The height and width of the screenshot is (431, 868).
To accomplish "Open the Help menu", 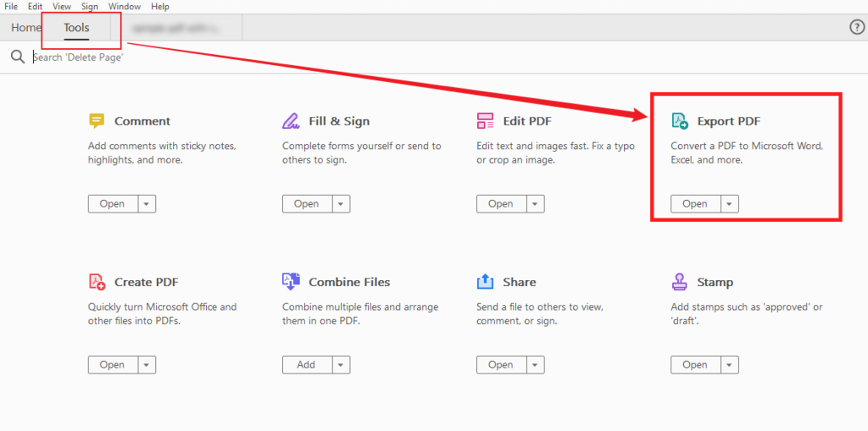I will 160,7.
